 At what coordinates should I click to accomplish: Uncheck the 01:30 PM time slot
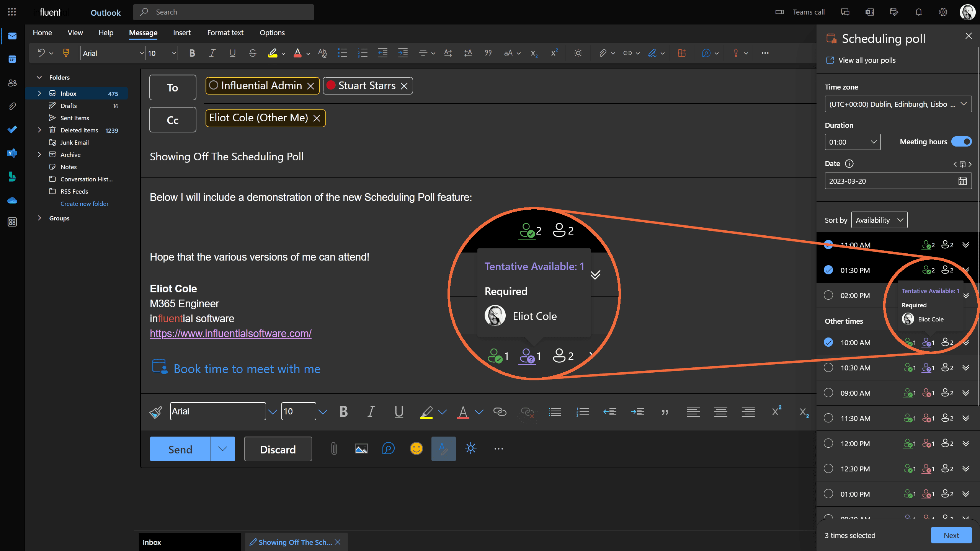[x=828, y=270]
